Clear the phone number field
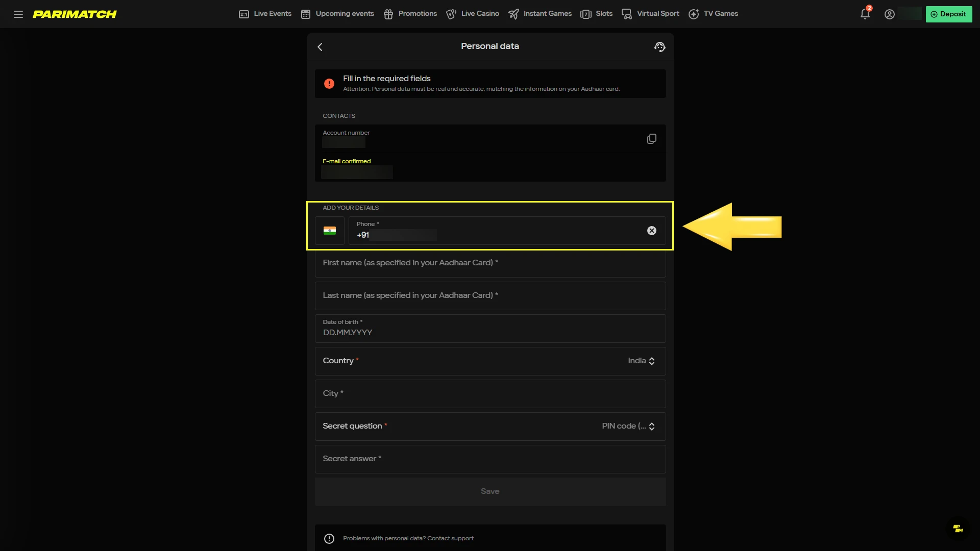Screen dimensions: 980x551 pos(651,231)
